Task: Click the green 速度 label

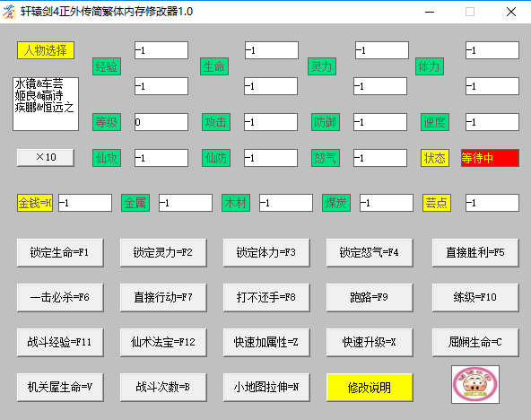Action: pyautogui.click(x=435, y=122)
